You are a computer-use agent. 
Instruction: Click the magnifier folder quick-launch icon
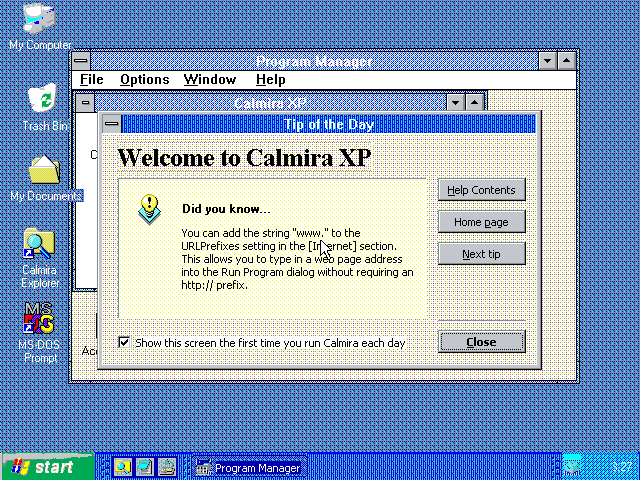pos(122,467)
